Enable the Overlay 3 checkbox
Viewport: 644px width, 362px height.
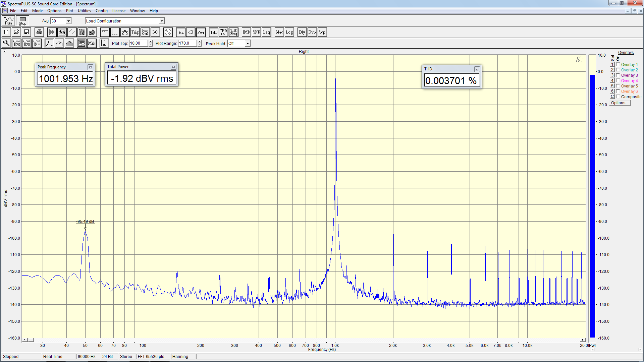(618, 75)
